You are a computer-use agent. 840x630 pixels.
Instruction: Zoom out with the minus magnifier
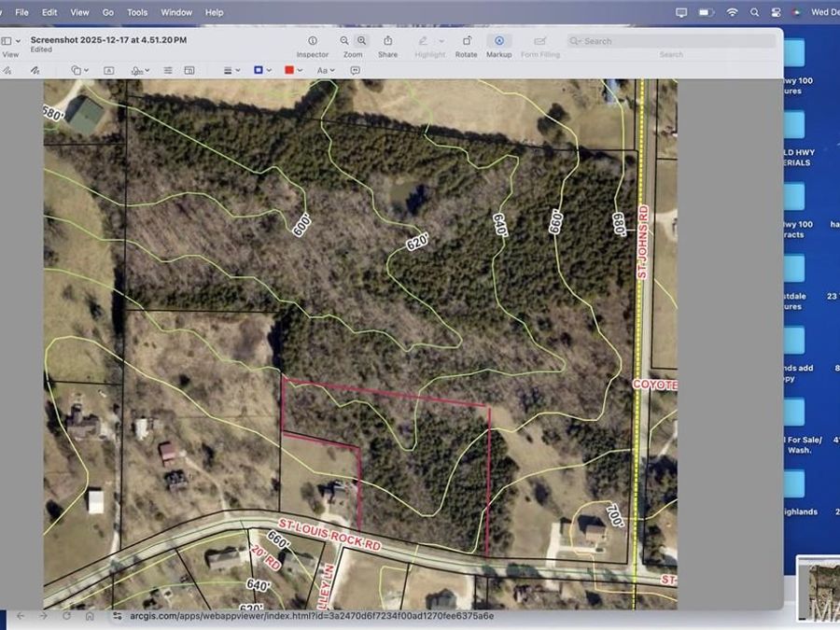pos(343,41)
